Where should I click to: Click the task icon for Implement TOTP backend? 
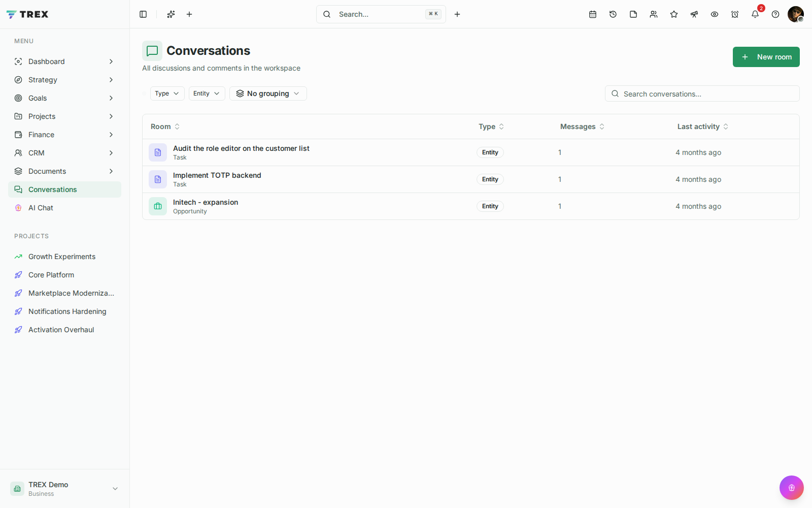pyautogui.click(x=158, y=179)
